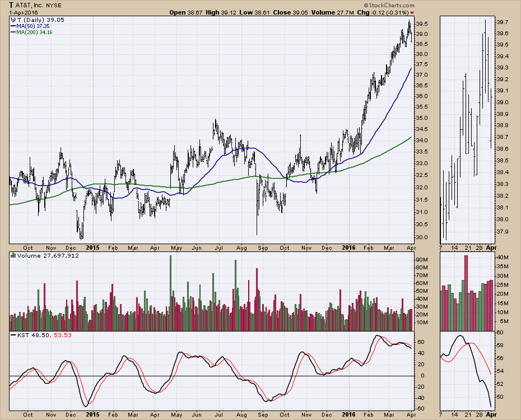Screen dimensions: 521x420
Task: Click the 30.0 price axis label
Action: (421, 237)
